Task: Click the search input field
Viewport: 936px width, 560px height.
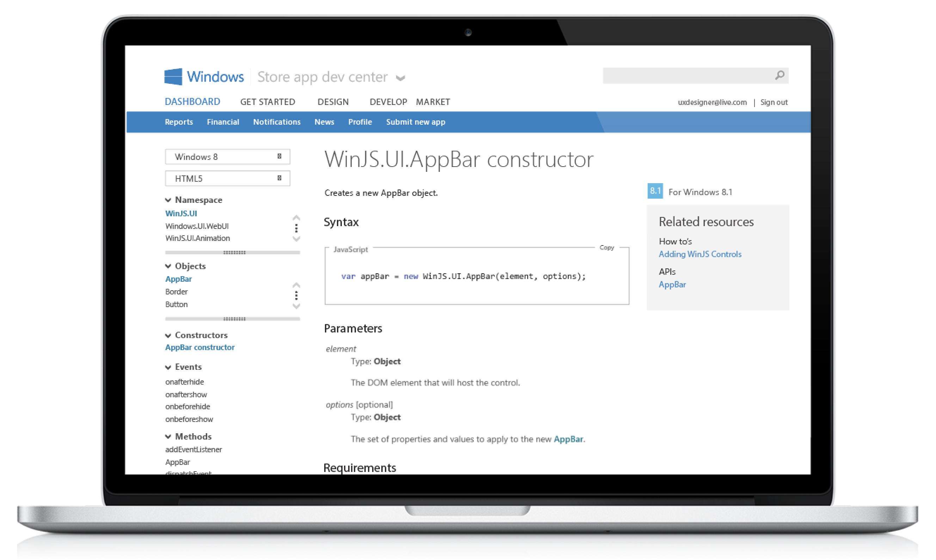Action: [696, 75]
